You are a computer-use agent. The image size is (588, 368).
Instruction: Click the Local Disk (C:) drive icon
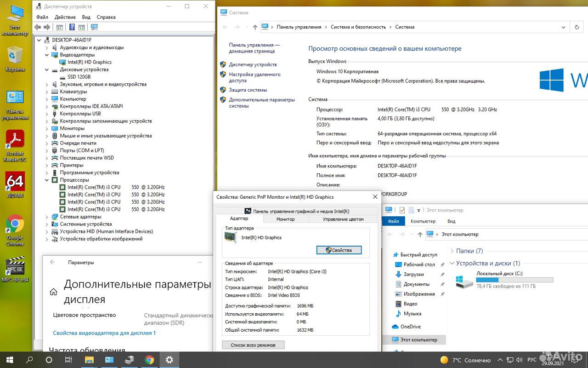[x=464, y=281]
